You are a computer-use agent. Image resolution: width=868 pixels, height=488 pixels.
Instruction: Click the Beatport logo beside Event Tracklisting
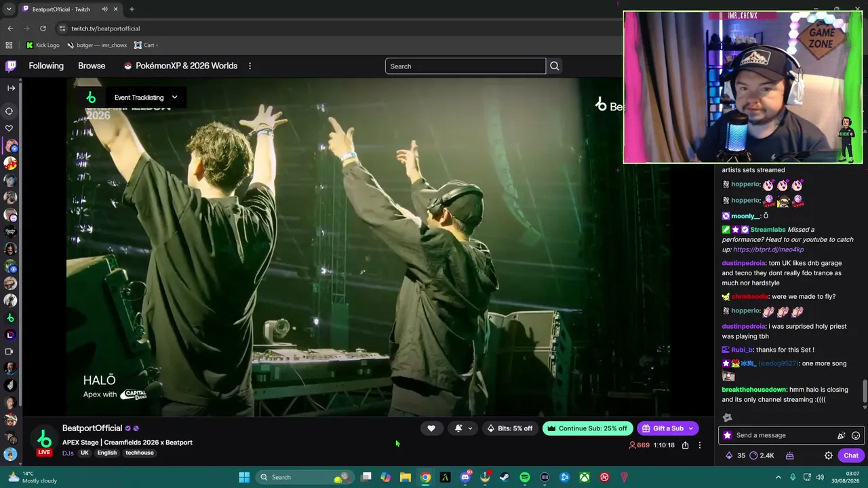(91, 98)
